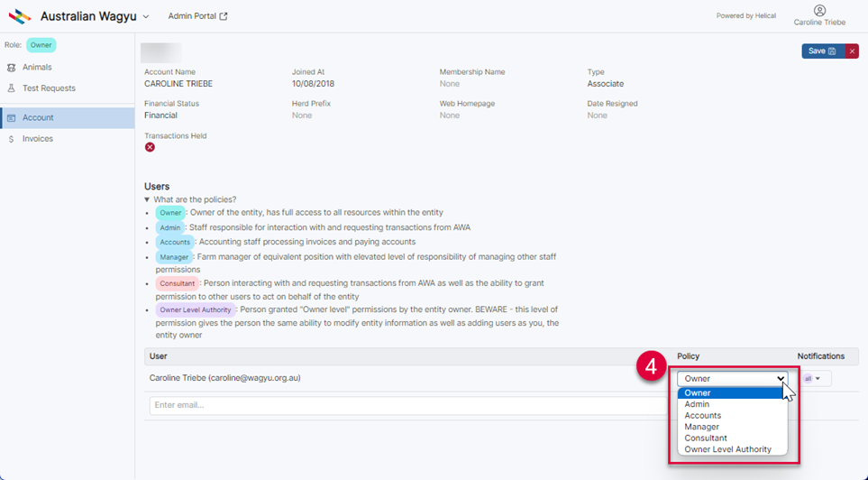The height and width of the screenshot is (480, 868).
Task: Click the Consultant policy badge
Action: (x=178, y=283)
